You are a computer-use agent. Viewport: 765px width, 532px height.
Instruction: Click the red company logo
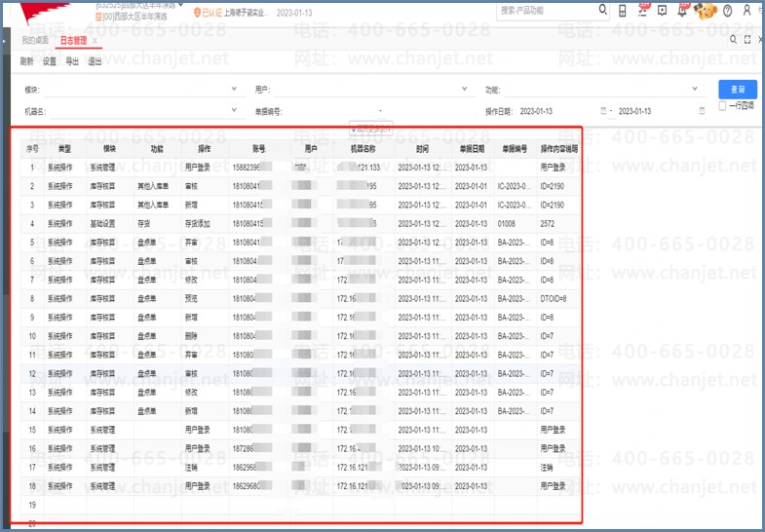tap(44, 12)
